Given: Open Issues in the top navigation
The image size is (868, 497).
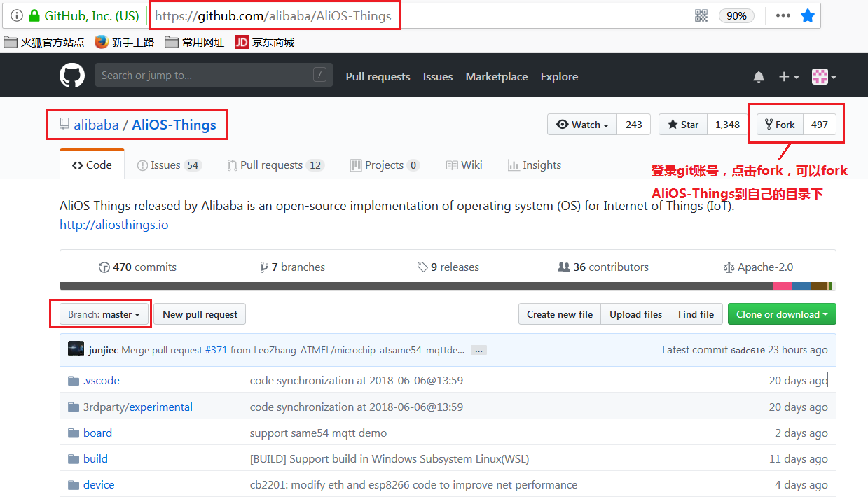Looking at the screenshot, I should (x=438, y=76).
